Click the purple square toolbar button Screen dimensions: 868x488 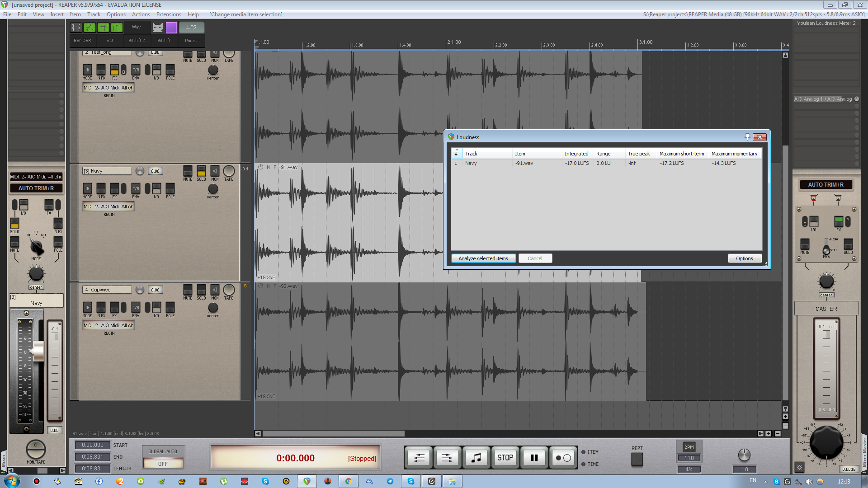click(171, 28)
